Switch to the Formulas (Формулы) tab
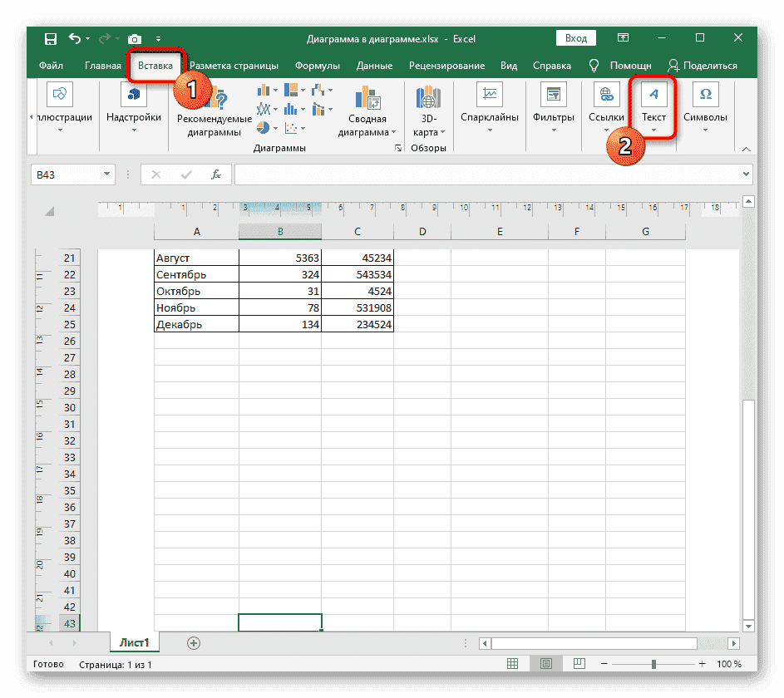784x698 pixels. click(317, 66)
